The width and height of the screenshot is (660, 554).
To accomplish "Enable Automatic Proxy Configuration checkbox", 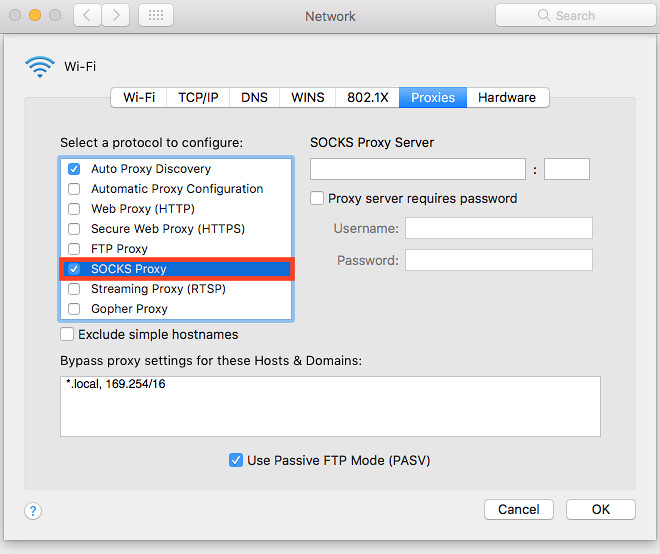I will coord(74,189).
